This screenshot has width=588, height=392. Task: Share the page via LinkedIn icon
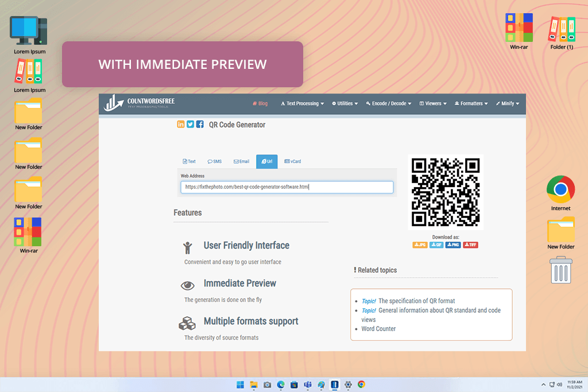pos(181,124)
